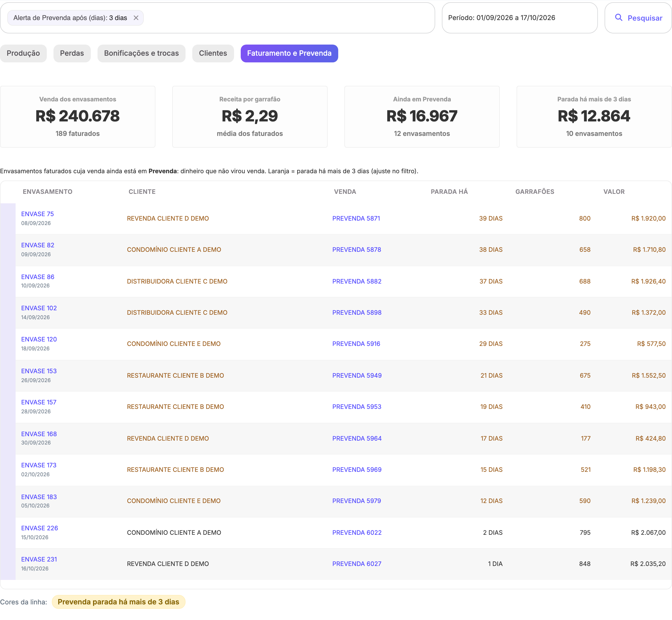Open the Período date range field
The width and height of the screenshot is (672, 620).
[x=519, y=18]
